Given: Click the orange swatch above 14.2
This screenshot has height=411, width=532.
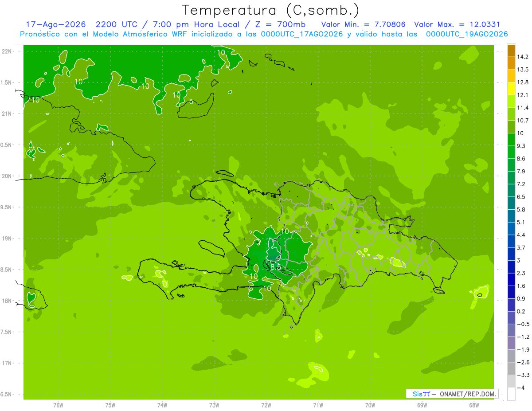Looking at the screenshot, I should 511,51.
